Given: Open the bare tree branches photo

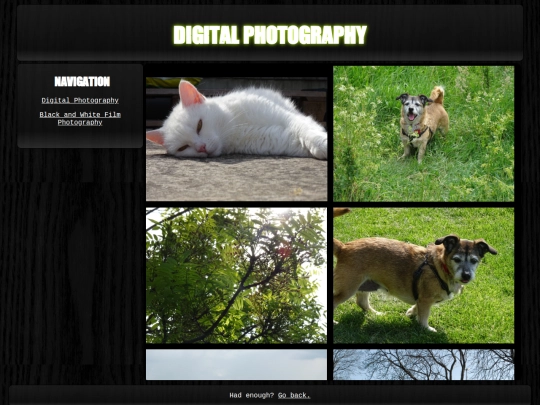Looking at the screenshot, I should click(424, 365).
